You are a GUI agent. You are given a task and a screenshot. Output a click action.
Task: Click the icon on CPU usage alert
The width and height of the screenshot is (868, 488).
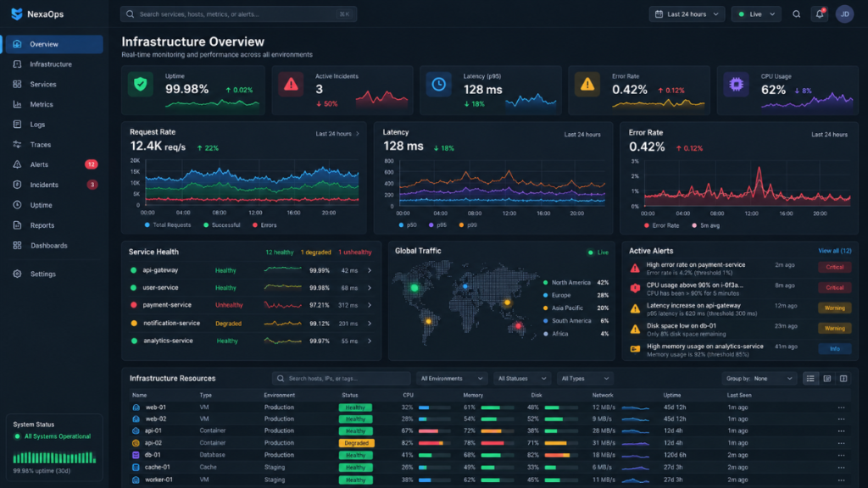click(635, 288)
